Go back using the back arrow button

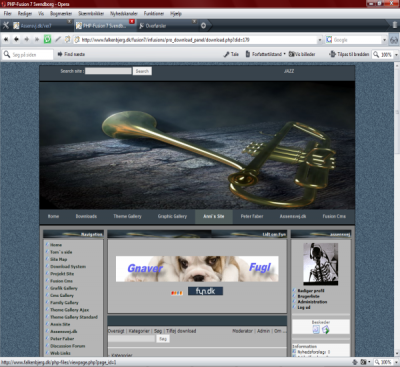(16, 39)
